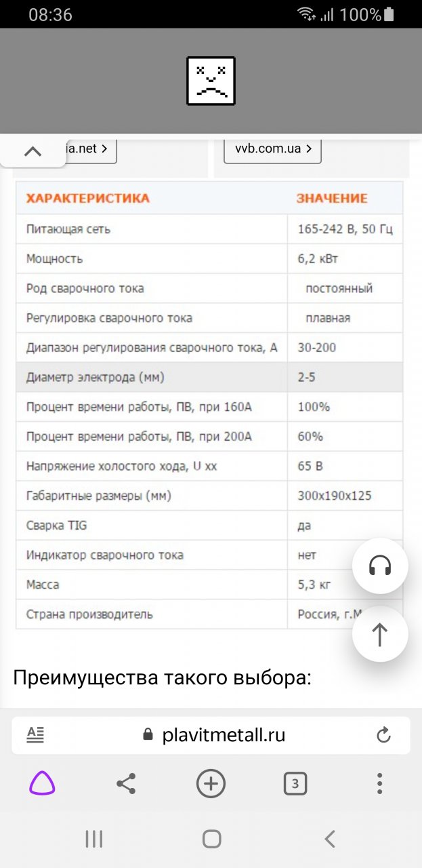
Task: Tap the ЗНАЧЕНИЕ column header
Action: pyautogui.click(x=332, y=199)
